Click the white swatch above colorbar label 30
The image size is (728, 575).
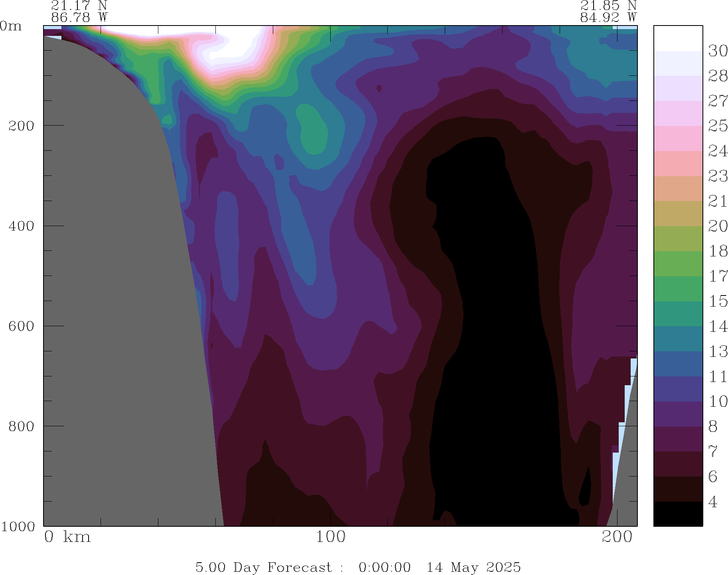(678, 38)
